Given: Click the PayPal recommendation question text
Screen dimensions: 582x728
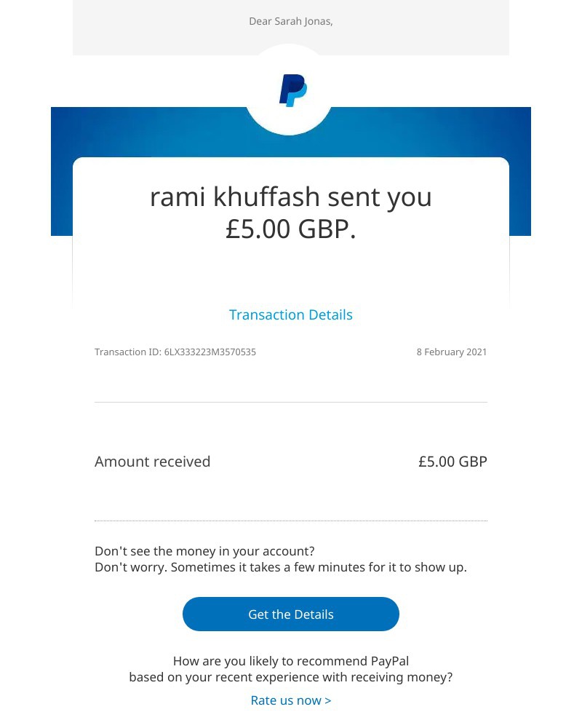Looking at the screenshot, I should (x=291, y=668).
